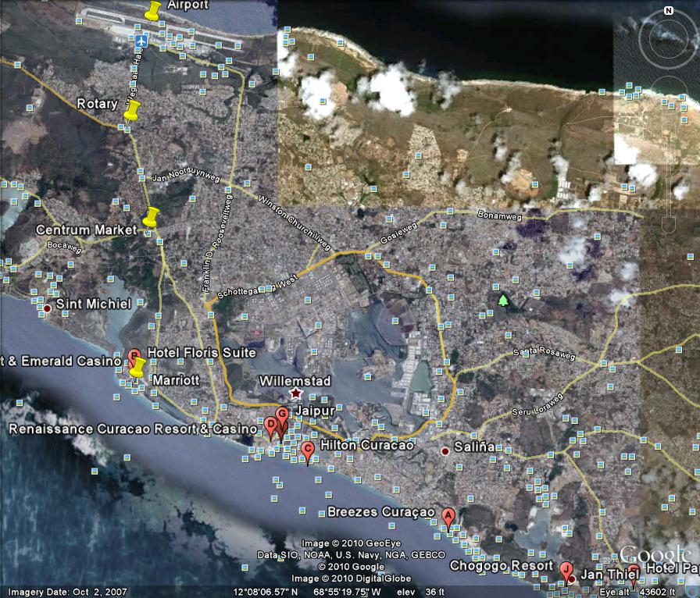700x598 pixels.
Task: Click the elev 36 ft readout
Action: pos(420,592)
